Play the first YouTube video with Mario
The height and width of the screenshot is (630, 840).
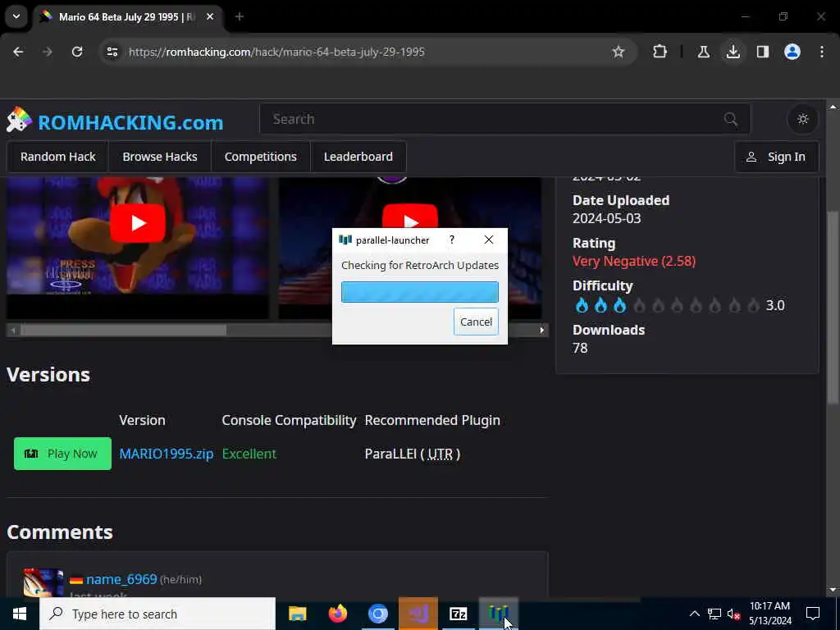[x=138, y=223]
